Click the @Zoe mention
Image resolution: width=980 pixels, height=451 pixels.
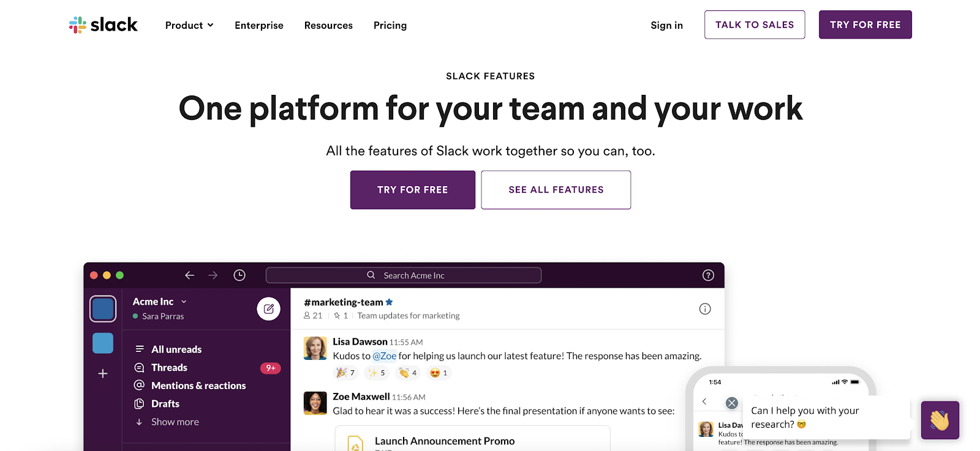[x=385, y=356]
